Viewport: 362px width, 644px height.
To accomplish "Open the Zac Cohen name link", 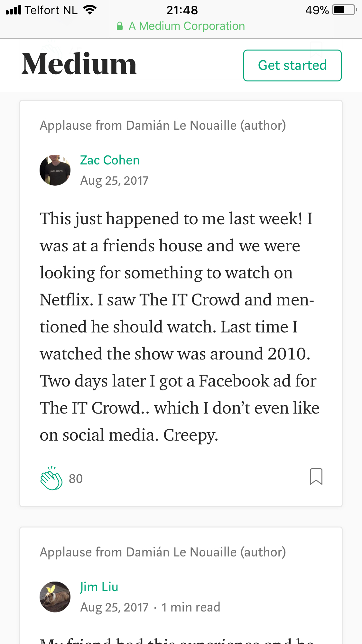I will 110,160.
